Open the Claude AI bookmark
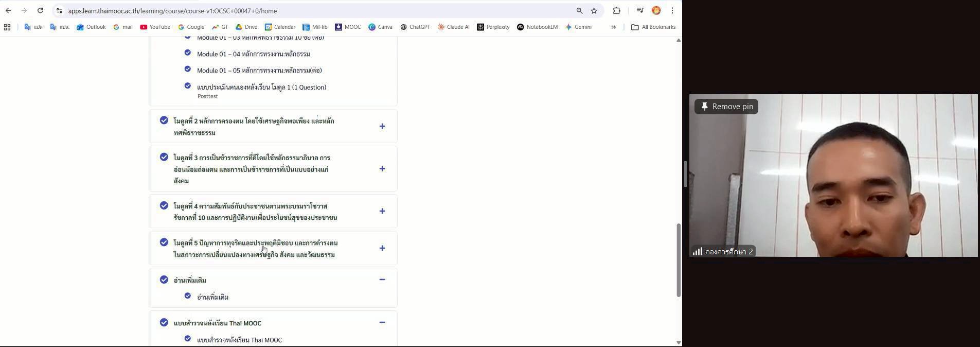The image size is (980, 347). pyautogui.click(x=453, y=27)
